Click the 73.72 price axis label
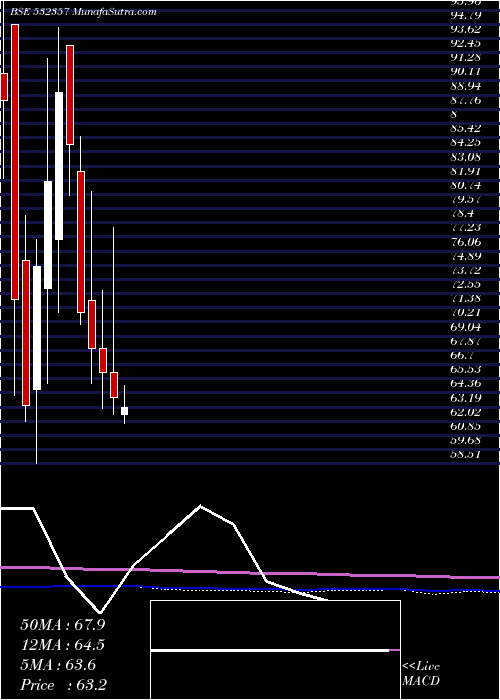 point(465,270)
